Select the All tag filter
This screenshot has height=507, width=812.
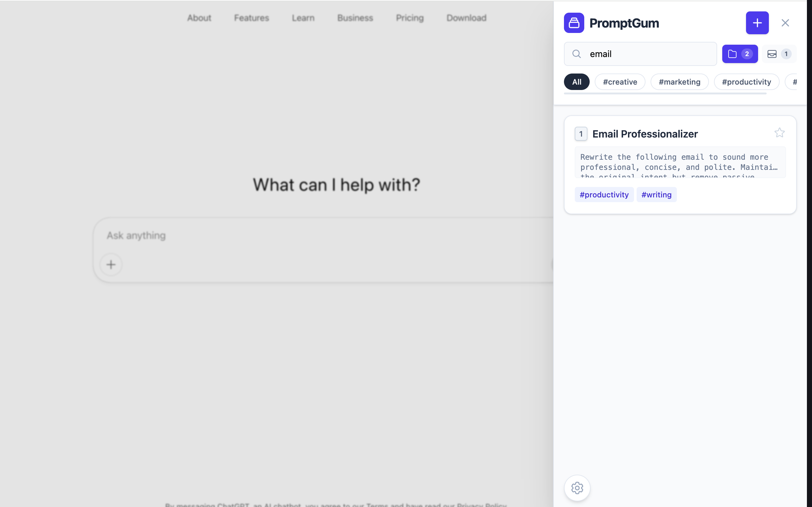tap(577, 81)
